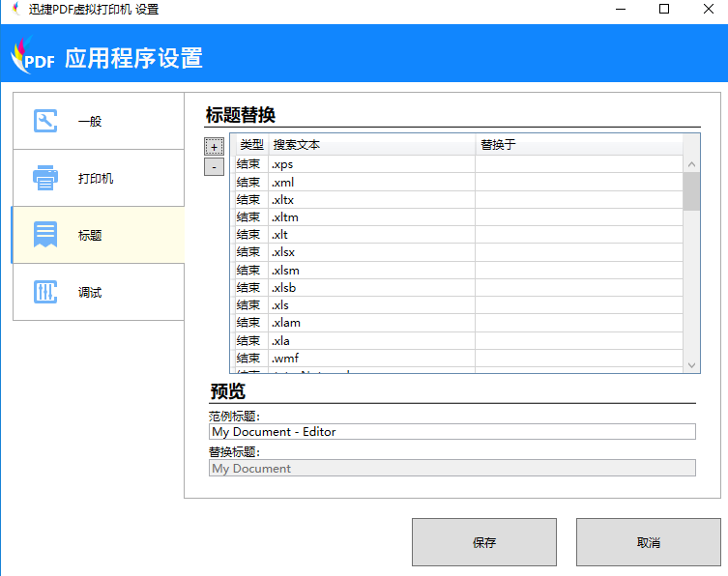
Task: Click the 替换于 cell of .xps row
Action: 579,164
